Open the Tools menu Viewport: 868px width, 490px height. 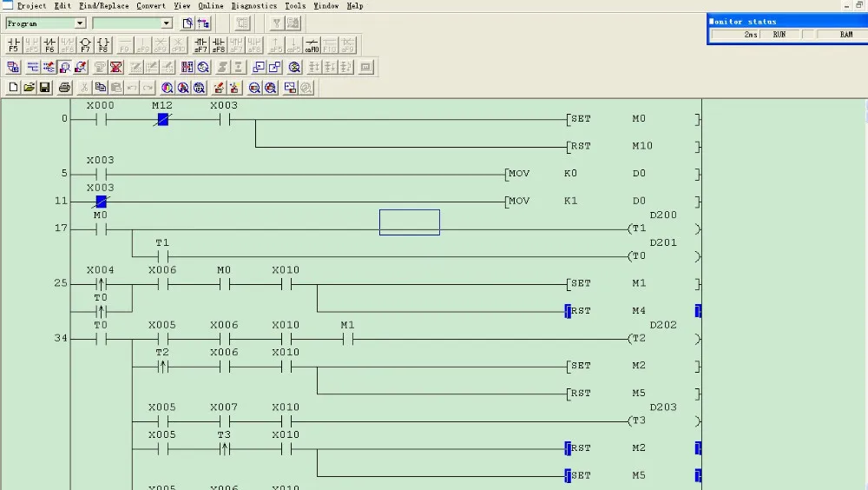click(x=295, y=5)
